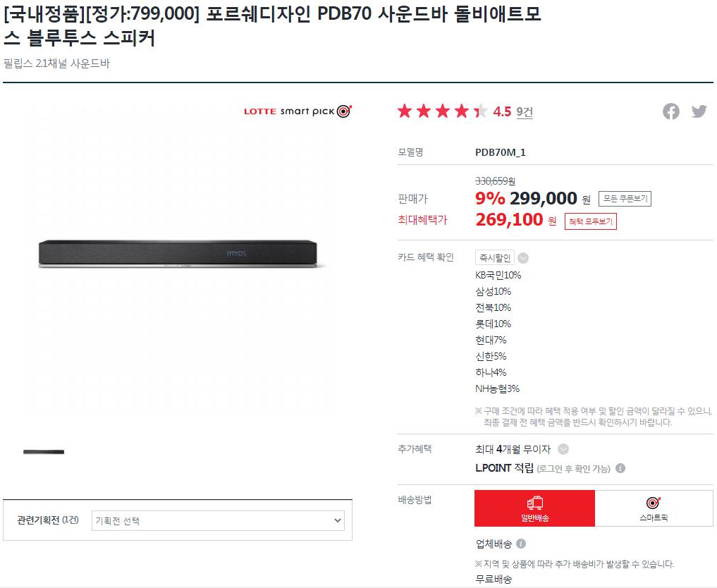
Task: Click the 혜택 모두보기 button
Action: coord(590,221)
